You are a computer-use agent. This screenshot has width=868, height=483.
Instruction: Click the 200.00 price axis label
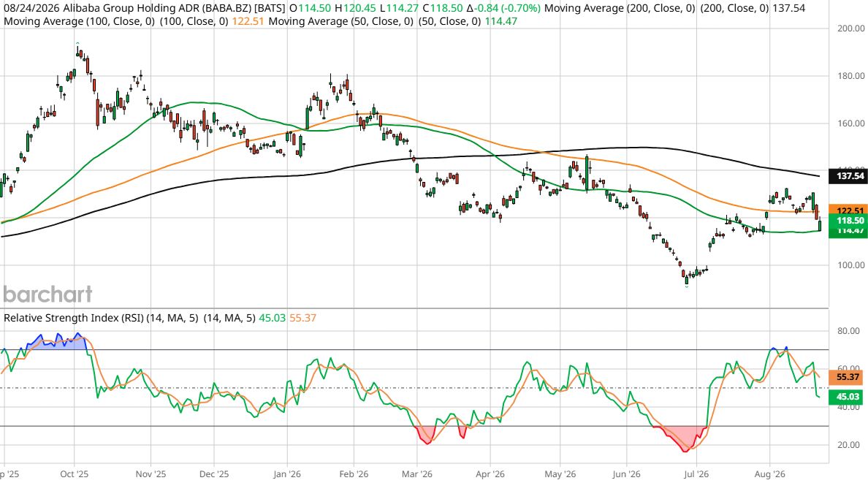pos(851,28)
